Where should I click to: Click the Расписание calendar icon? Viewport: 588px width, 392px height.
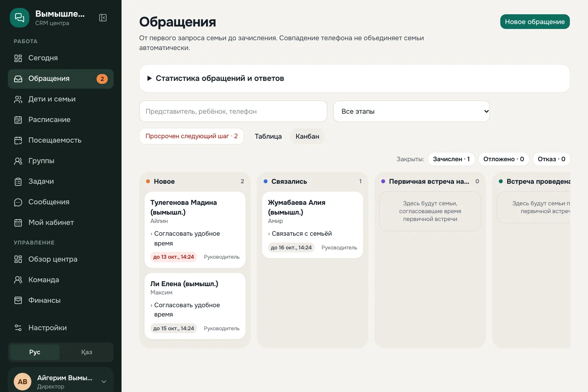(18, 120)
